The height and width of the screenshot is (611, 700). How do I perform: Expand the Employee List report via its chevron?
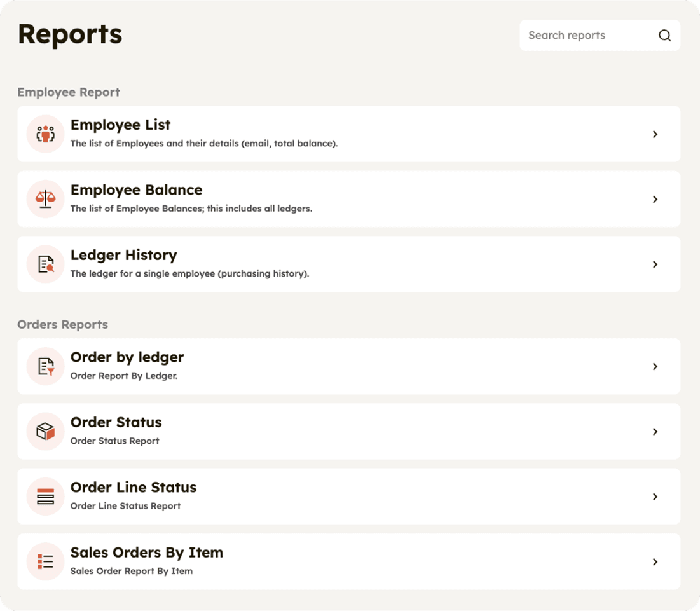click(x=655, y=134)
